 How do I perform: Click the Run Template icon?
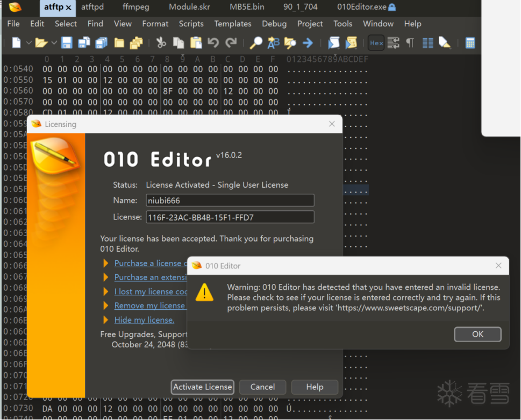tap(351, 43)
